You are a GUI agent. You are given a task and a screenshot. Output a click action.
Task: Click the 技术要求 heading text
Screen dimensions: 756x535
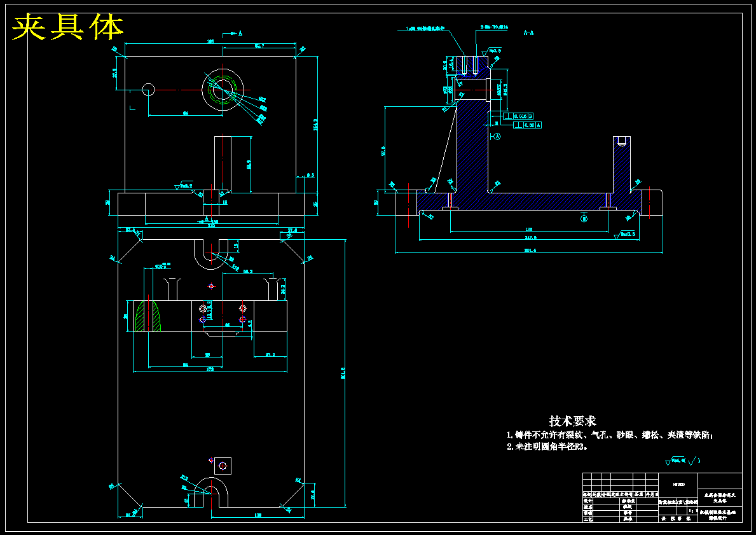pos(572,420)
